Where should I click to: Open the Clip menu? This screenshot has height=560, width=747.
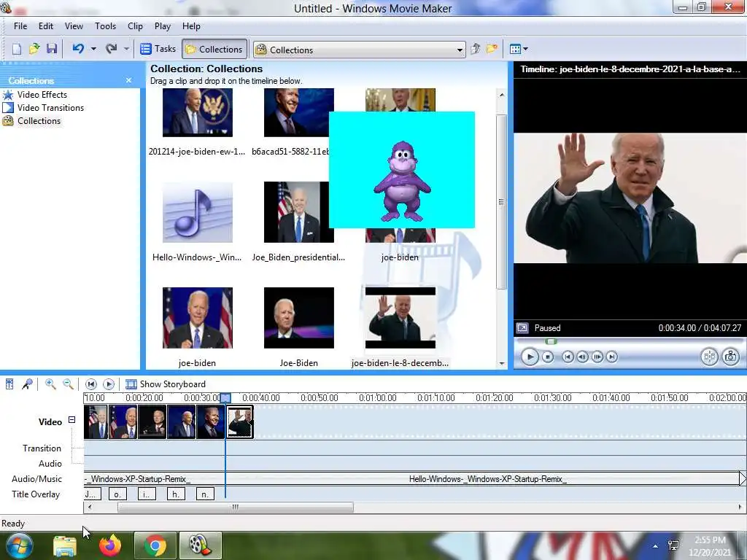[135, 26]
